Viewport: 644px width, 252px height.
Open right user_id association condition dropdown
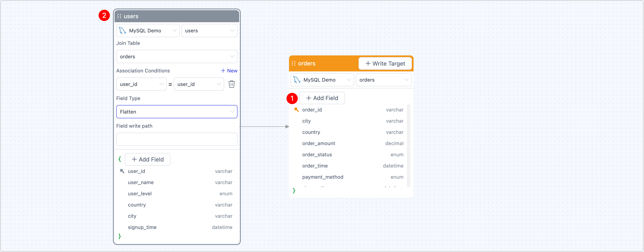(x=199, y=84)
